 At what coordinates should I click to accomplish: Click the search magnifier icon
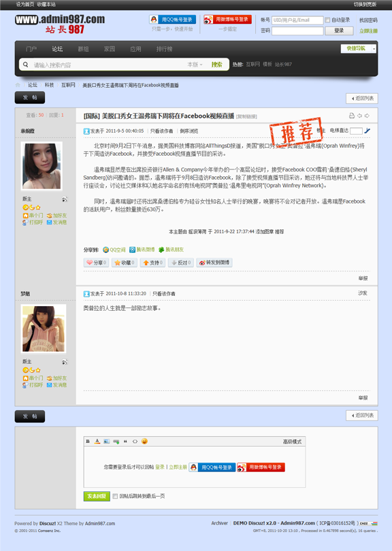point(26,65)
